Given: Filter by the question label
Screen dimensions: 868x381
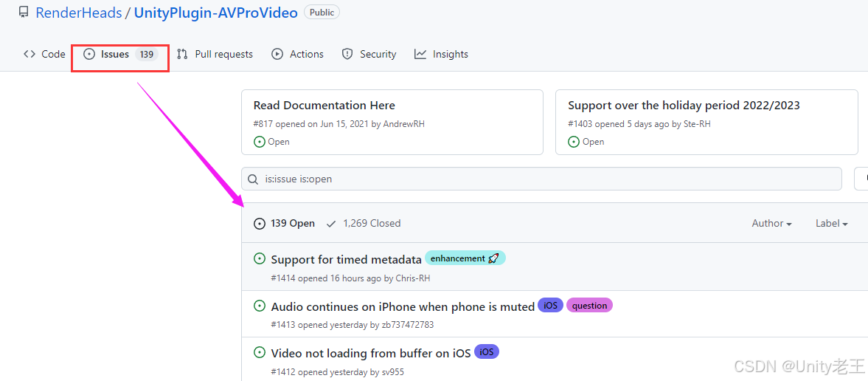Looking at the screenshot, I should (589, 306).
